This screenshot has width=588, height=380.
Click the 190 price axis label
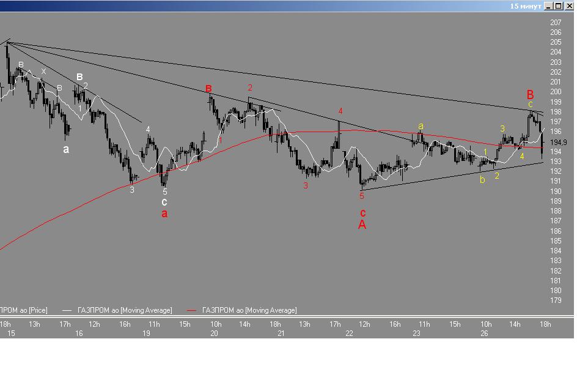[x=556, y=191]
